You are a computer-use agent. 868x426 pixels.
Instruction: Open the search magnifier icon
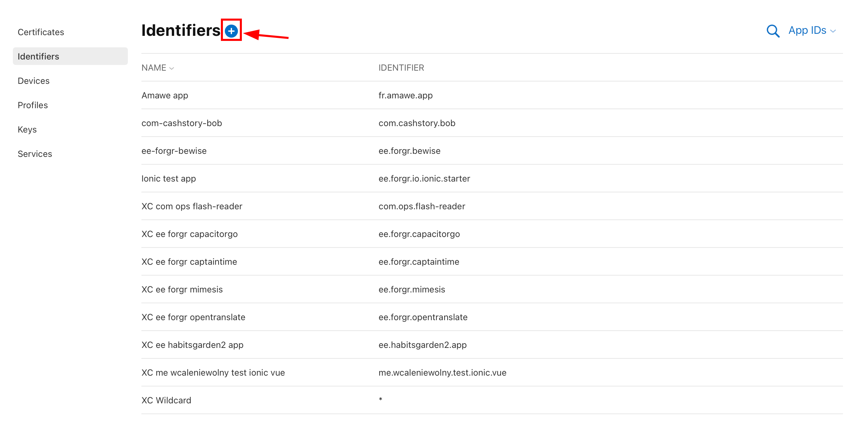(x=773, y=31)
